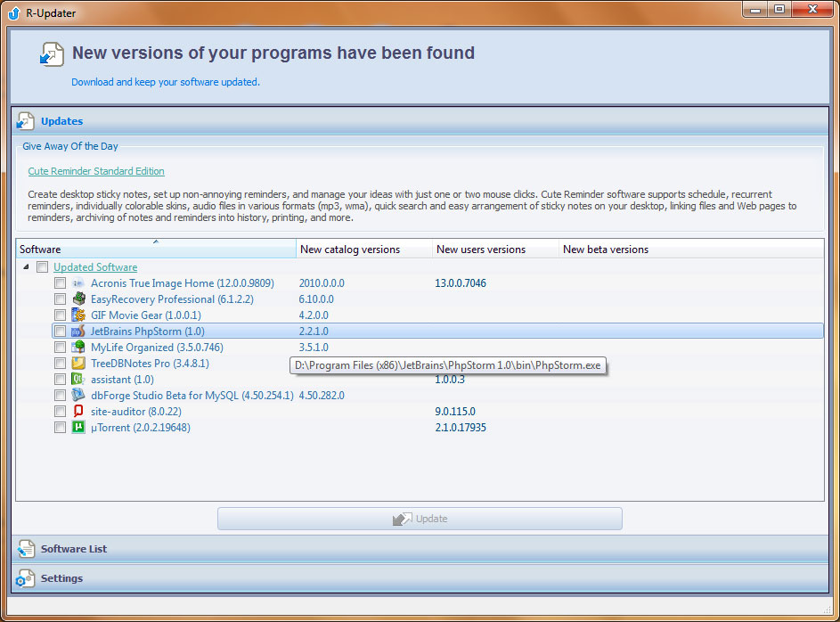The height and width of the screenshot is (622, 840).
Task: Click the New beta versions column header
Action: [x=691, y=250]
